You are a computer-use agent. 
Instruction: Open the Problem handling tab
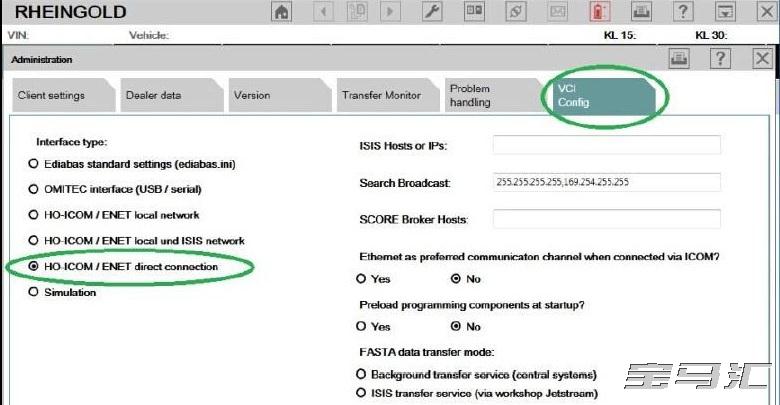(496, 95)
